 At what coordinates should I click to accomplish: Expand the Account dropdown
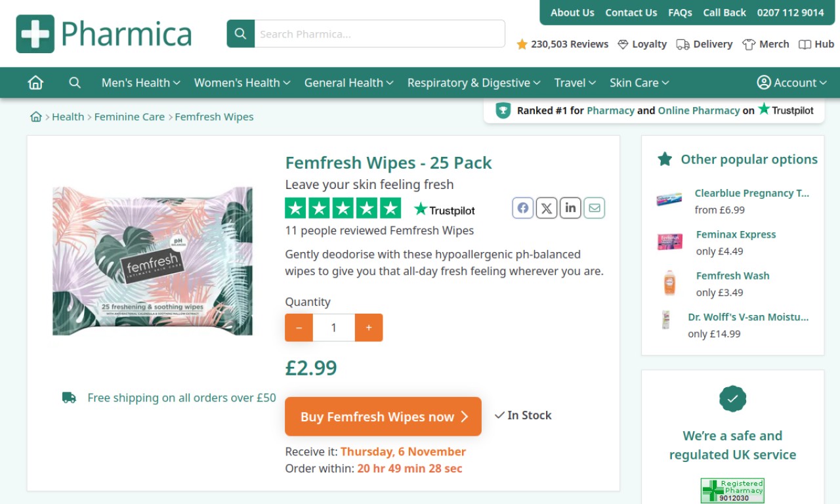(791, 83)
